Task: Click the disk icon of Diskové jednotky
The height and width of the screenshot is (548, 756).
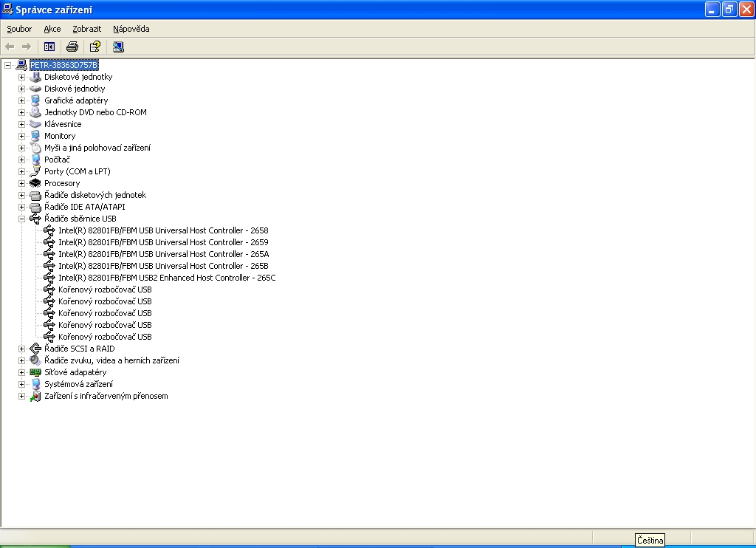Action: (x=35, y=89)
